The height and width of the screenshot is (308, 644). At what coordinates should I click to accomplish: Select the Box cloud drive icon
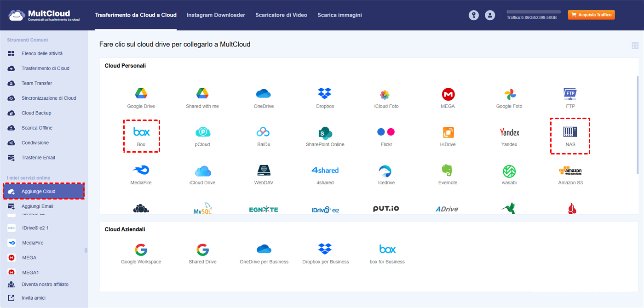(x=141, y=132)
